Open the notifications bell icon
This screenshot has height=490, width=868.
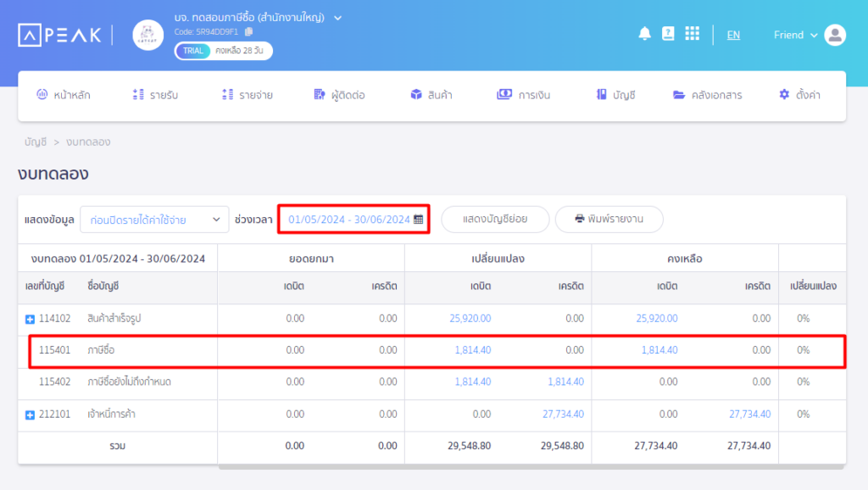click(644, 34)
